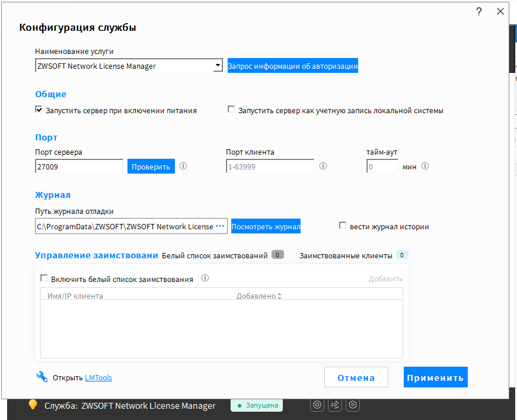Restart the service with the middle icon
This screenshot has width=517, height=420.
coord(335,405)
